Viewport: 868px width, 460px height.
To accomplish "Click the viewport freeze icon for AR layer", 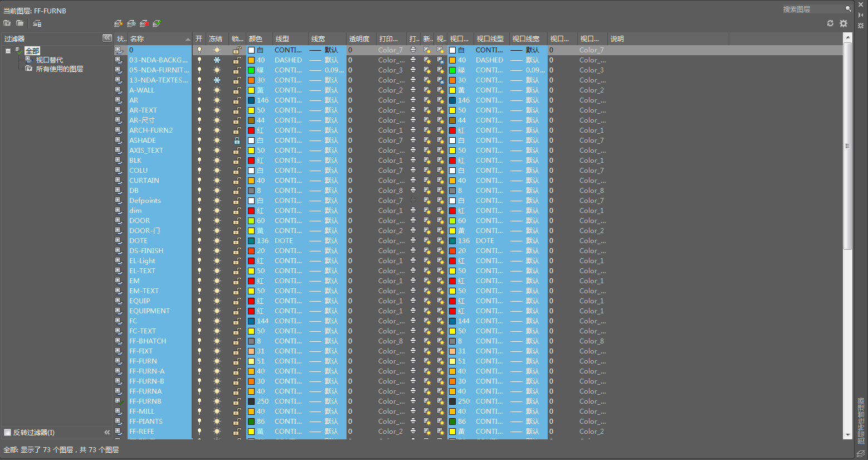I will click(x=441, y=100).
